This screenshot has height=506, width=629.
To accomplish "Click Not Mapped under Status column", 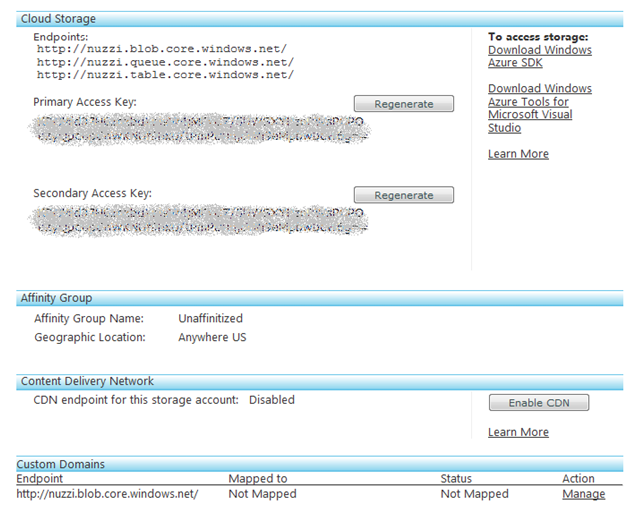I will click(475, 494).
